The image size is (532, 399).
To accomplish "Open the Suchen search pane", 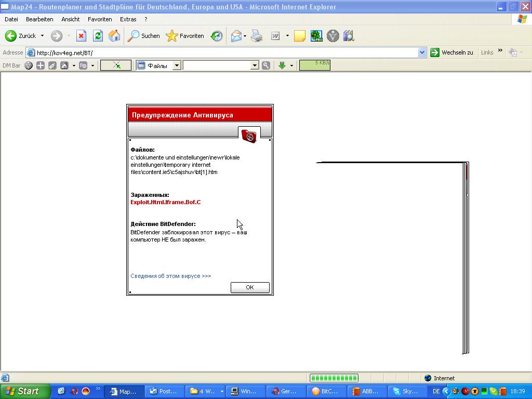I will point(143,36).
